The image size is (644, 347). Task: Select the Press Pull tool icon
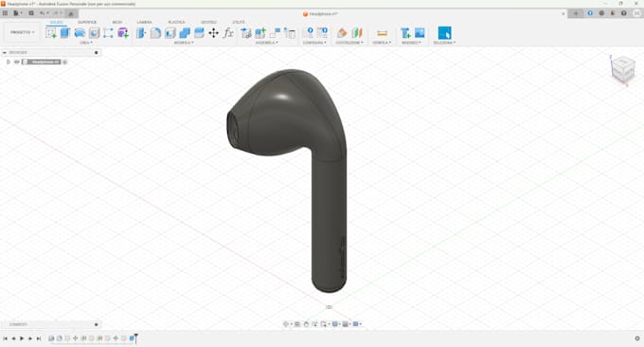[141, 33]
